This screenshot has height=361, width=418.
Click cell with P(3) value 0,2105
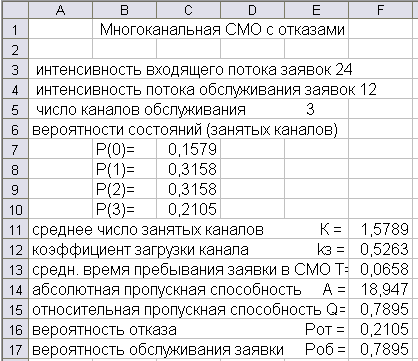point(188,209)
